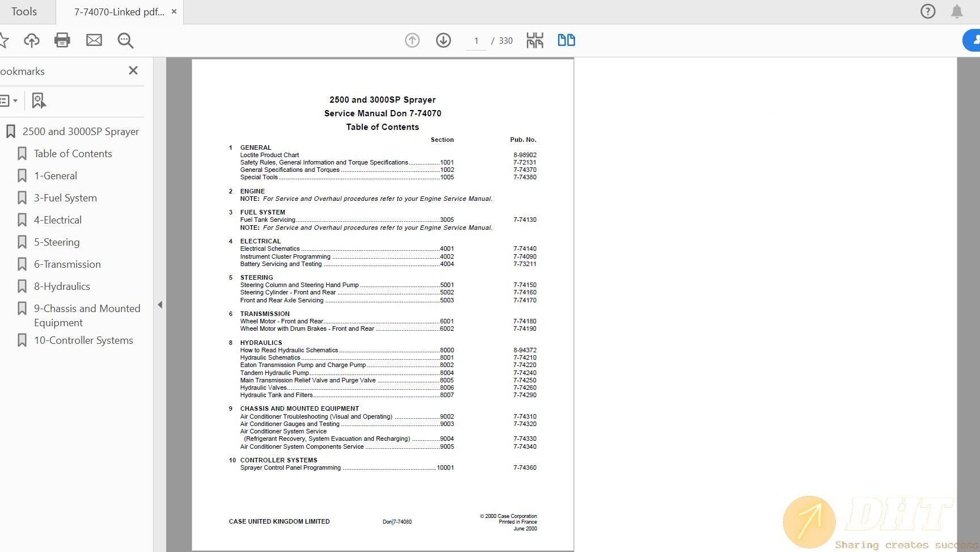Screen dimensions: 980x552
Task: Go to next page arrow
Action: coord(443,40)
